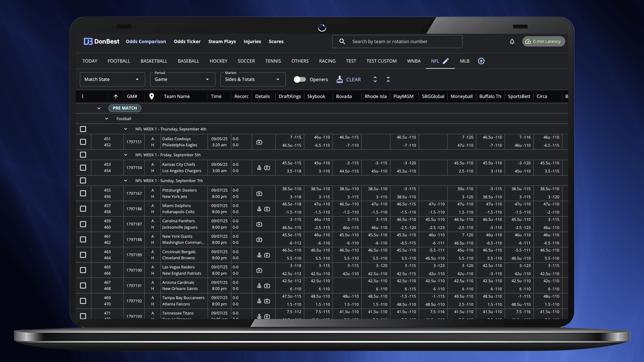Click the notifications bell icon
Image resolution: width=644 pixels, height=362 pixels.
(x=512, y=42)
